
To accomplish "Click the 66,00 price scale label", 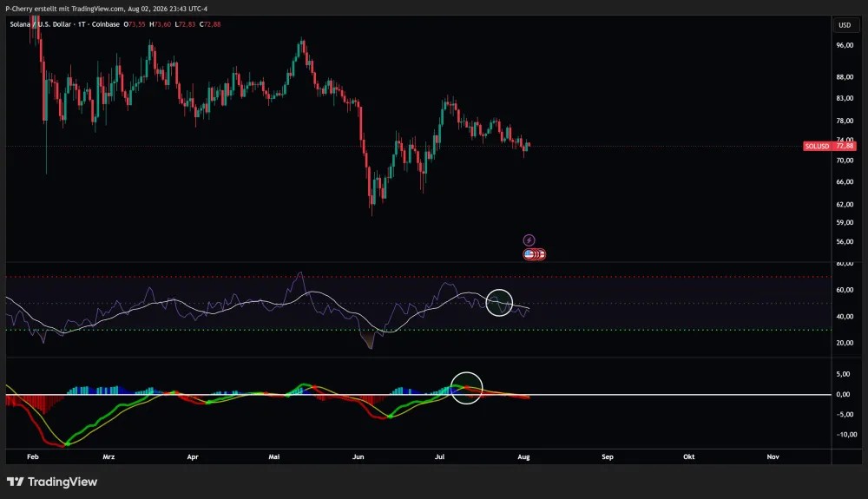I will coord(845,182).
